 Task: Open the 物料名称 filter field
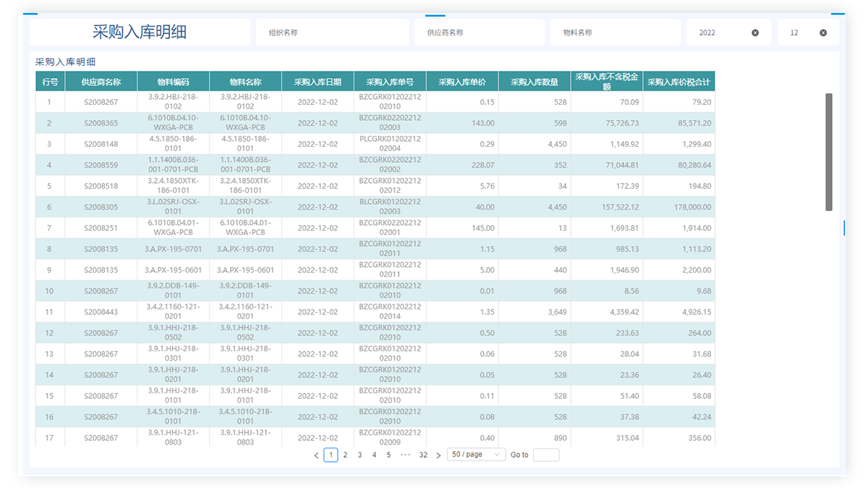pyautogui.click(x=615, y=33)
